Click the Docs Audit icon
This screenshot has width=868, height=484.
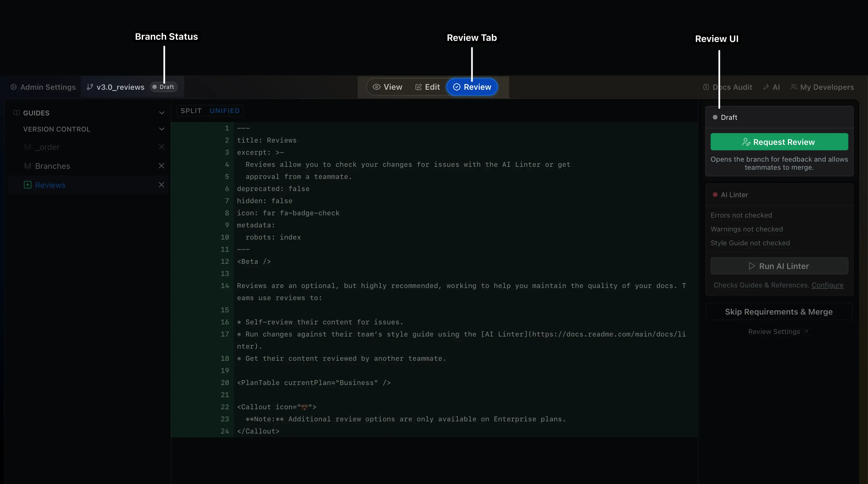pyautogui.click(x=706, y=87)
